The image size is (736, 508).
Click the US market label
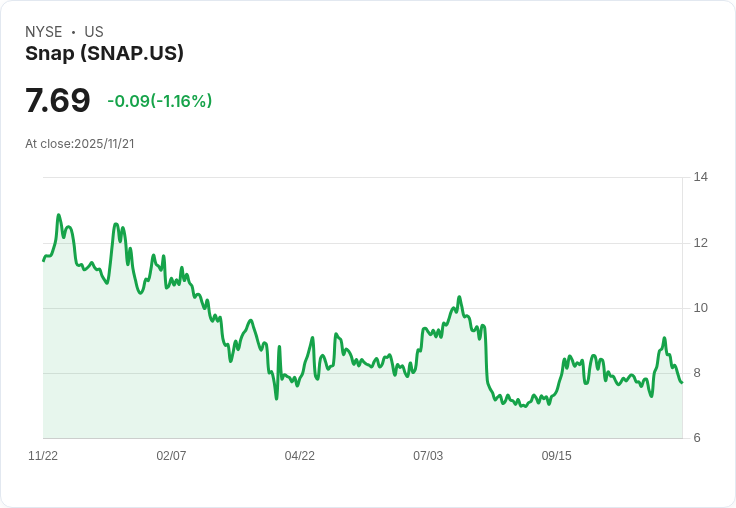(94, 32)
